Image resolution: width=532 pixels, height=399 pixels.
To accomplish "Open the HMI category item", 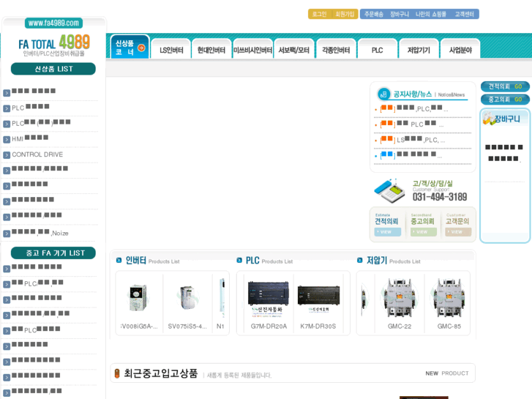I will (30, 138).
